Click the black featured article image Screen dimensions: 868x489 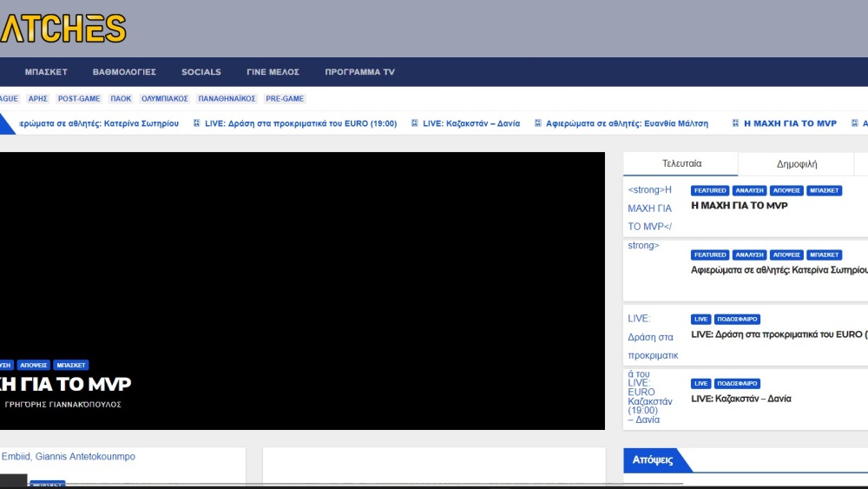[x=302, y=261]
